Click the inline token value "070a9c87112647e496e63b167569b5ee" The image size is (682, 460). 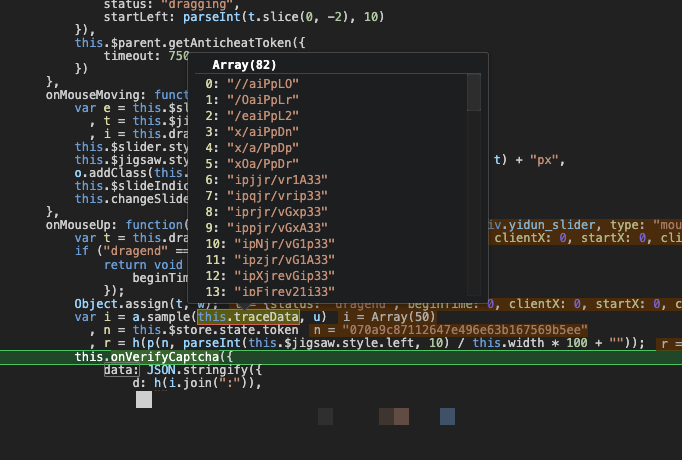point(463,330)
